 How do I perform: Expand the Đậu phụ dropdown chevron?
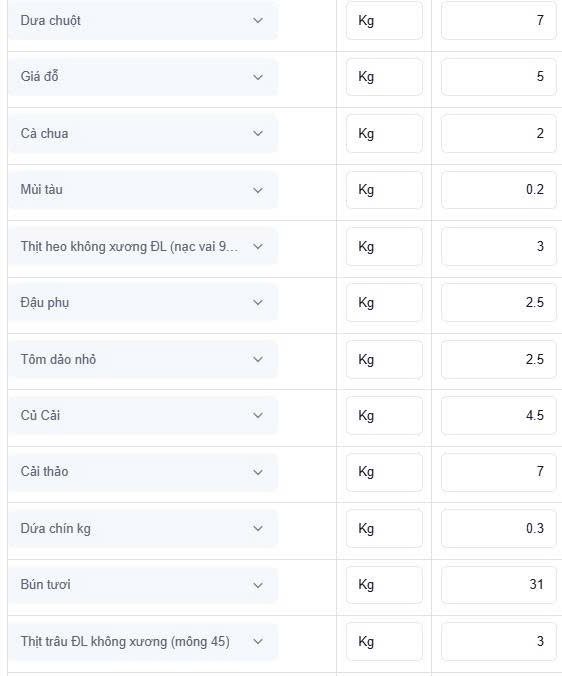coord(258,303)
